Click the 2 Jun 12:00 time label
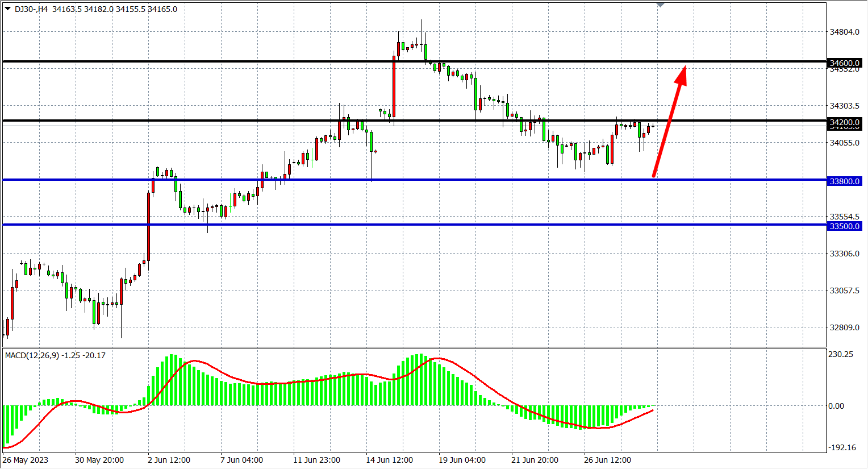868x469 pixels. coord(169,460)
